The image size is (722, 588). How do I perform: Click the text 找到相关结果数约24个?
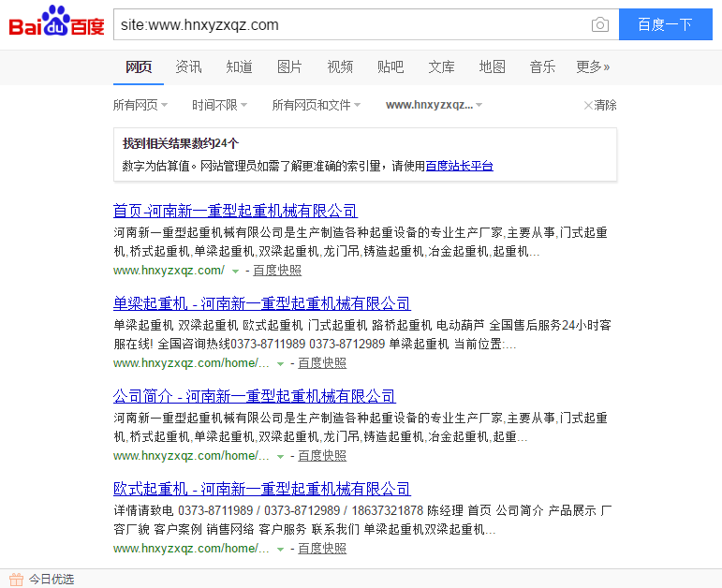coord(181,143)
